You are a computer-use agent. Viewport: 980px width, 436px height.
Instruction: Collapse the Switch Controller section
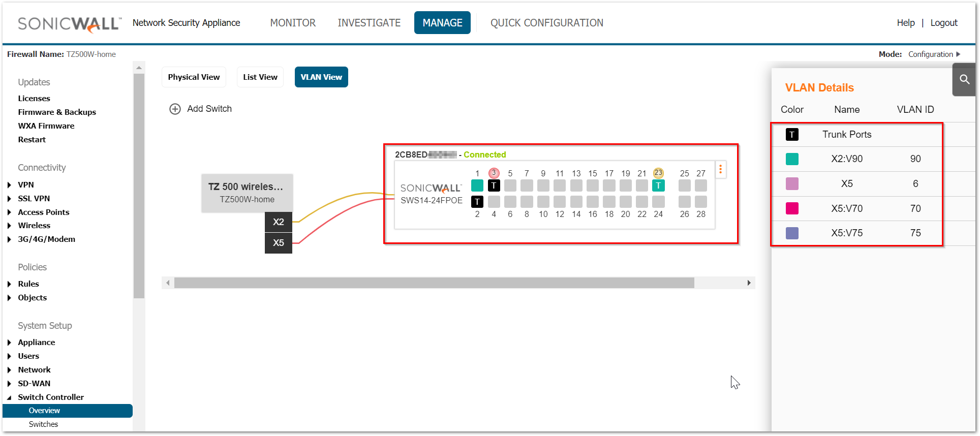(x=10, y=397)
